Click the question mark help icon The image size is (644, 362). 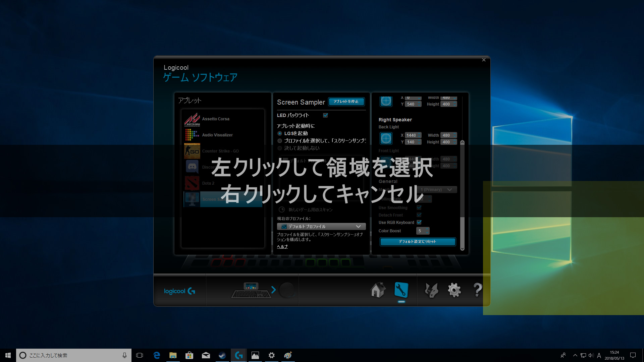point(477,290)
